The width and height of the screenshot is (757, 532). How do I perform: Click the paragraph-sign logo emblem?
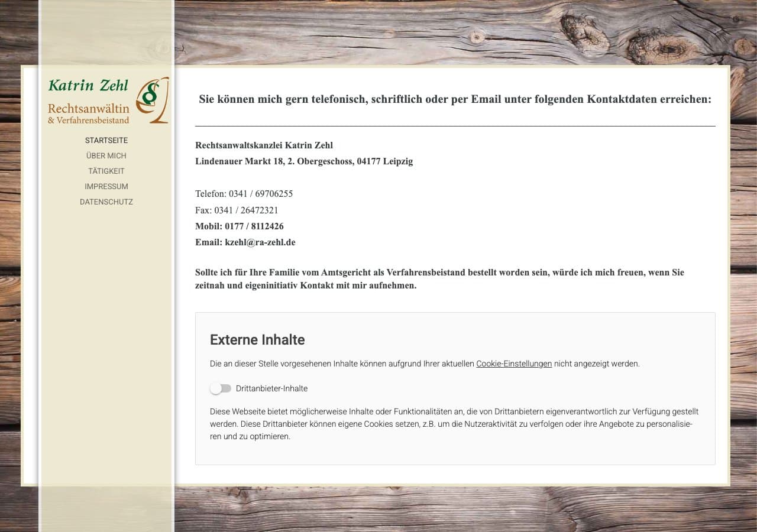pos(152,99)
